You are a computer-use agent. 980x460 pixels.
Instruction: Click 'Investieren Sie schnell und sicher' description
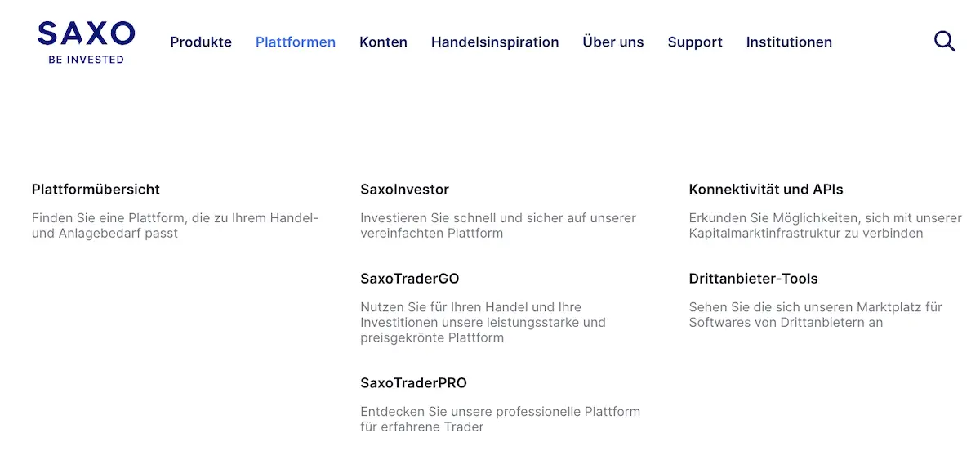pyautogui.click(x=498, y=226)
